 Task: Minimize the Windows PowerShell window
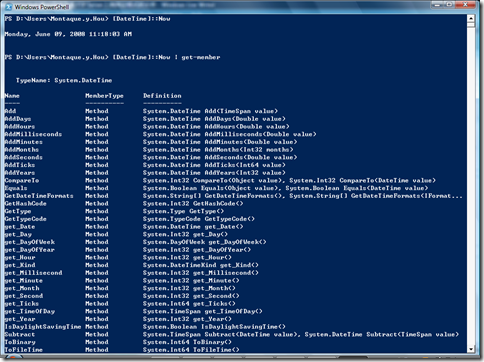click(438, 5)
